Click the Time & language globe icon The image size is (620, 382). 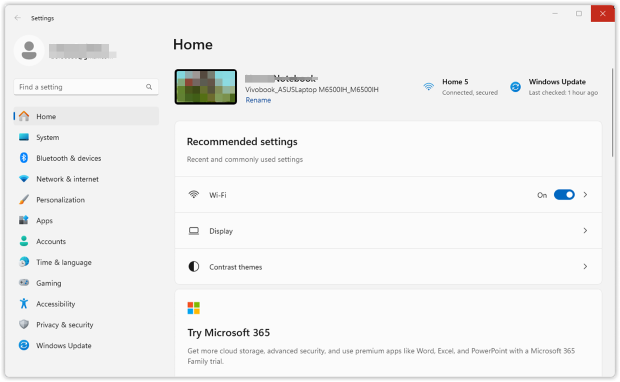pyautogui.click(x=24, y=262)
